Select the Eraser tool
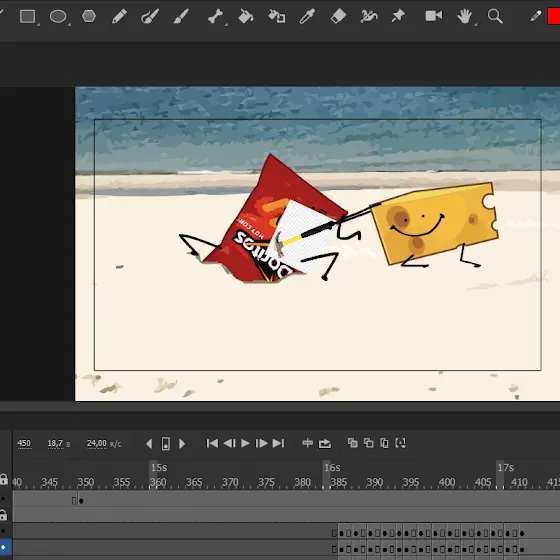 338,16
